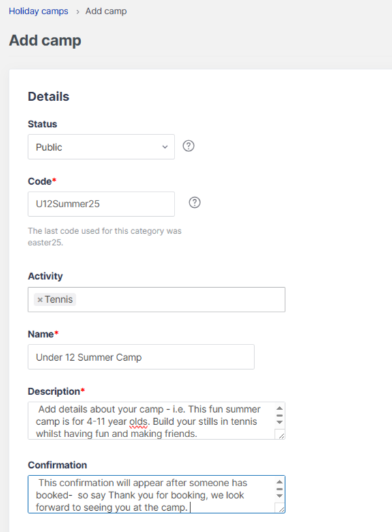Click the Add camp breadcrumb item
Screen dimensions: 392x532
106,11
